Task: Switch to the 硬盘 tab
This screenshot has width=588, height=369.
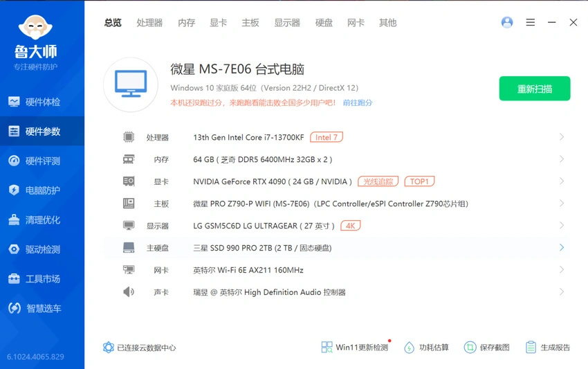Action: point(324,23)
